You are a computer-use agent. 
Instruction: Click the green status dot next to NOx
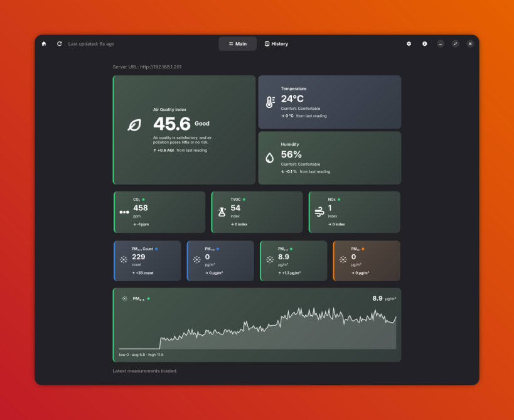point(339,200)
